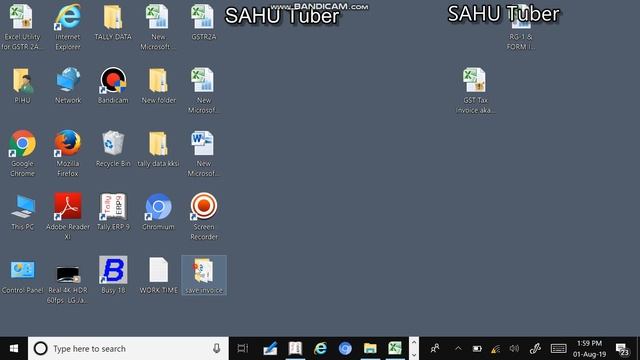Click the Type here to search box
This screenshot has width=640, height=360.
tap(128, 349)
